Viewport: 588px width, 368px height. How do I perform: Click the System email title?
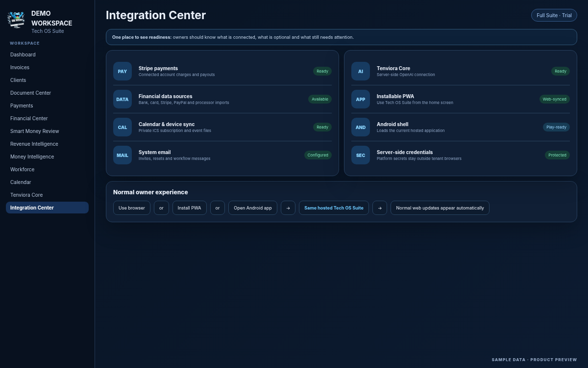click(155, 152)
